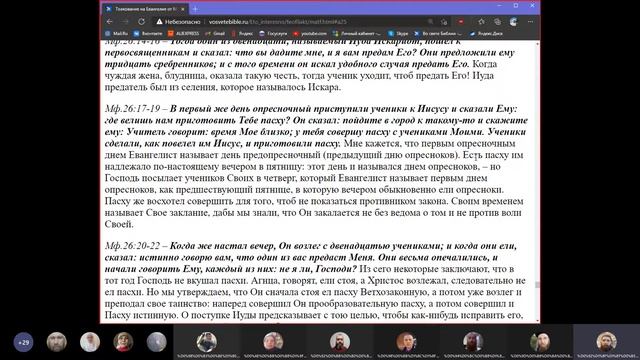The height and width of the screenshot is (360, 640).
Task: Open a new browser tab
Action: point(195,9)
